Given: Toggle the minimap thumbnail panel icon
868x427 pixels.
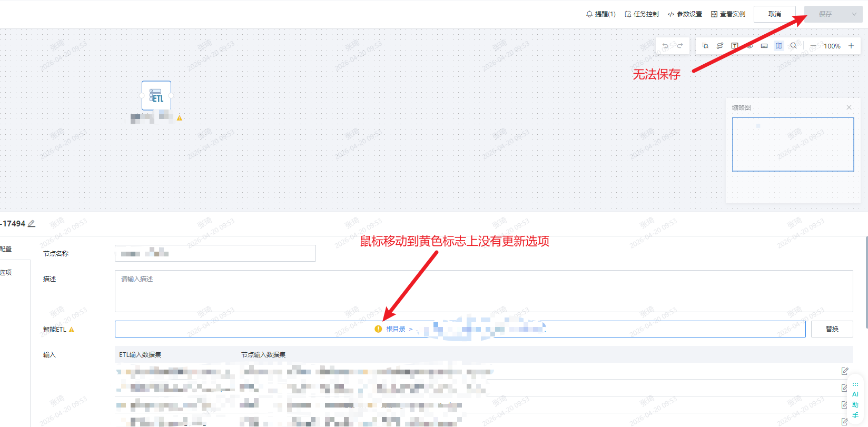Looking at the screenshot, I should click(x=779, y=46).
